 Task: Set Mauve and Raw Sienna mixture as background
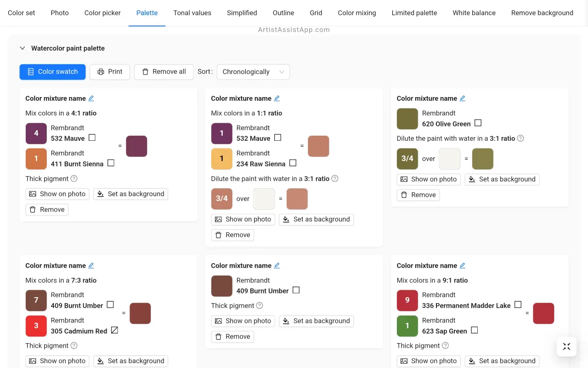click(317, 219)
